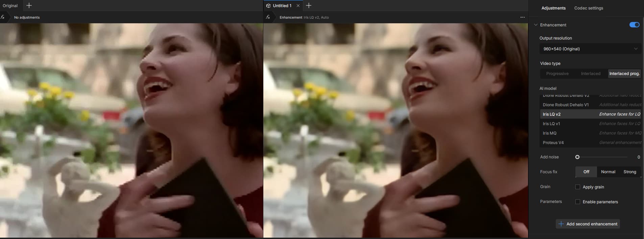Click Add second enhancement button
644x239 pixels.
click(x=588, y=224)
